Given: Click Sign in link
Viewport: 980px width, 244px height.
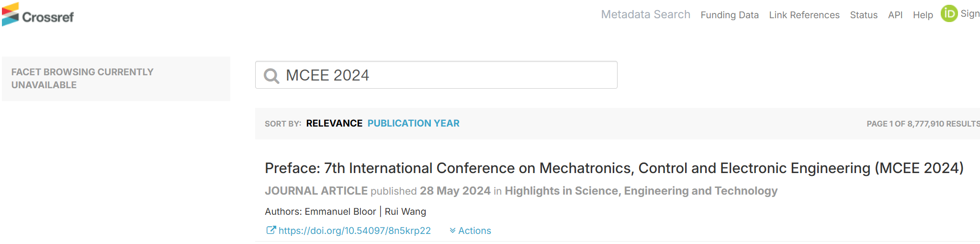Looking at the screenshot, I should (x=970, y=14).
